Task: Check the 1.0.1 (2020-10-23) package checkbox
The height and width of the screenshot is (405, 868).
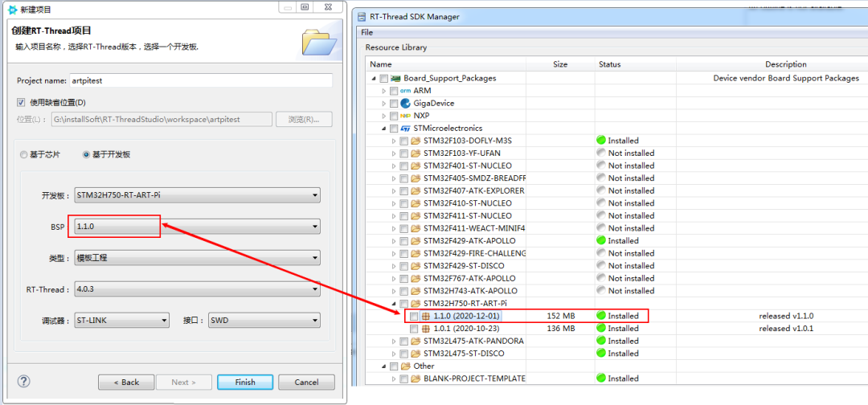Action: (414, 329)
